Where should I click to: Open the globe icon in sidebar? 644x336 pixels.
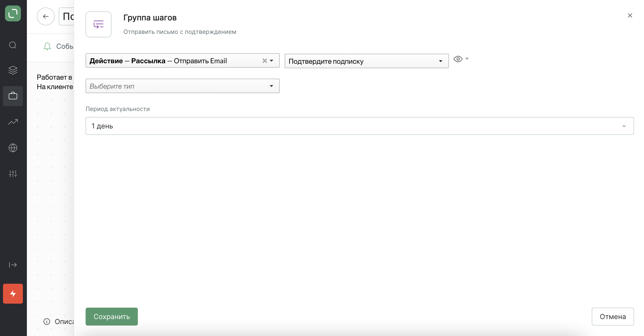(x=13, y=148)
